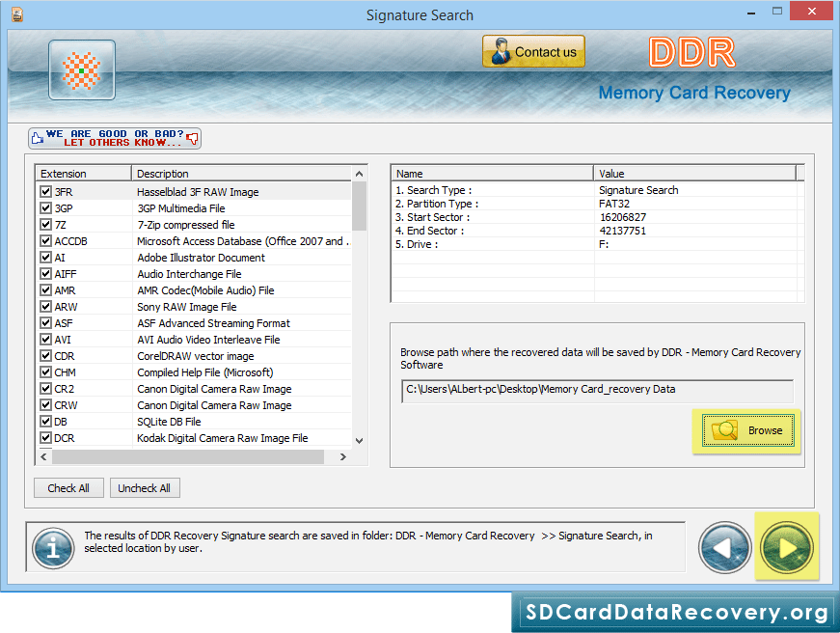
Task: Click the blue info icon
Action: tap(53, 548)
